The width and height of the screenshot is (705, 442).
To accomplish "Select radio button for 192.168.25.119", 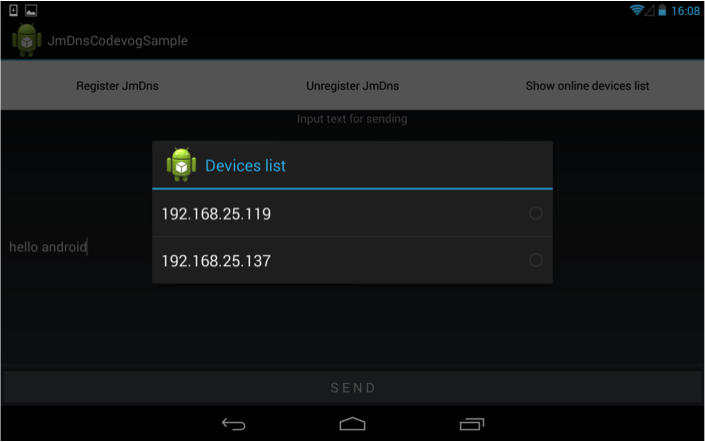I will click(535, 213).
